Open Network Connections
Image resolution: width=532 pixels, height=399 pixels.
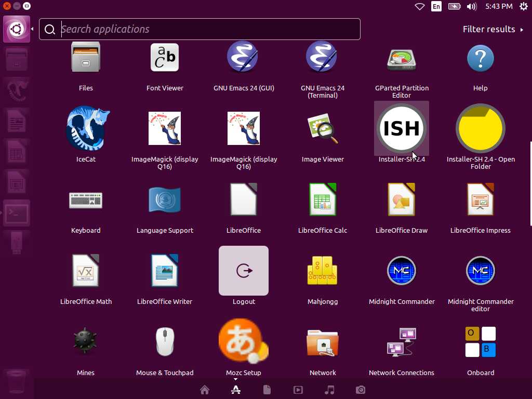(x=402, y=342)
